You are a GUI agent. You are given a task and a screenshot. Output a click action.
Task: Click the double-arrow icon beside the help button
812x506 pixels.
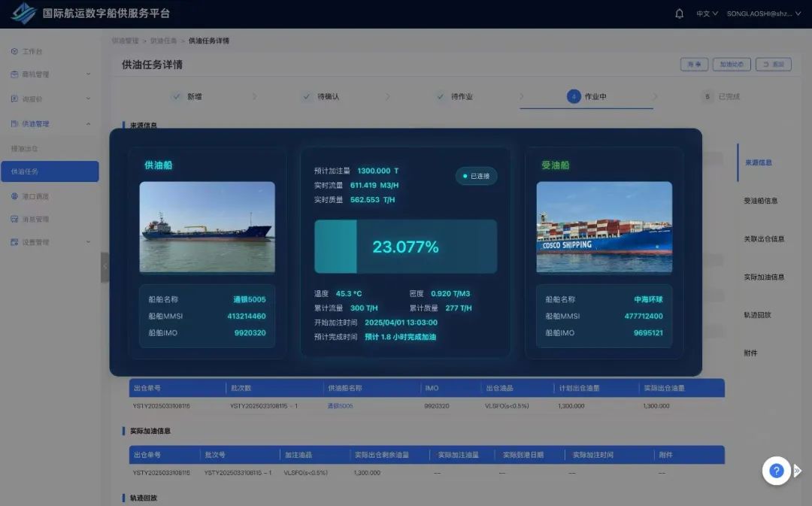pyautogui.click(x=798, y=470)
